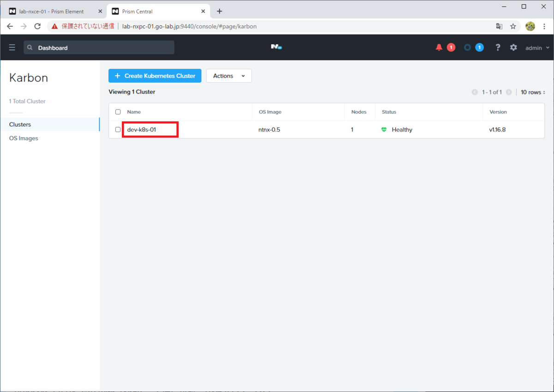This screenshot has width=554, height=392.
Task: Click the Karbon sidebar heading
Action: coord(29,78)
